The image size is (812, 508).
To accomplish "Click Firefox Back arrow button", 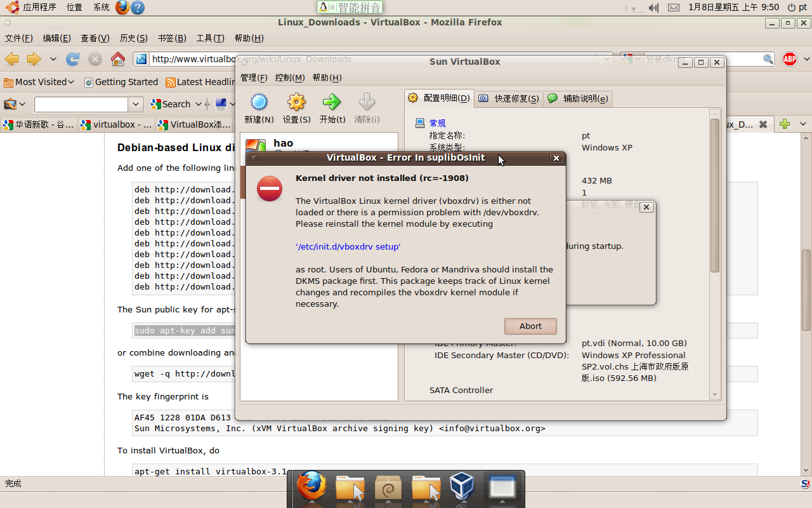I will pyautogui.click(x=11, y=59).
